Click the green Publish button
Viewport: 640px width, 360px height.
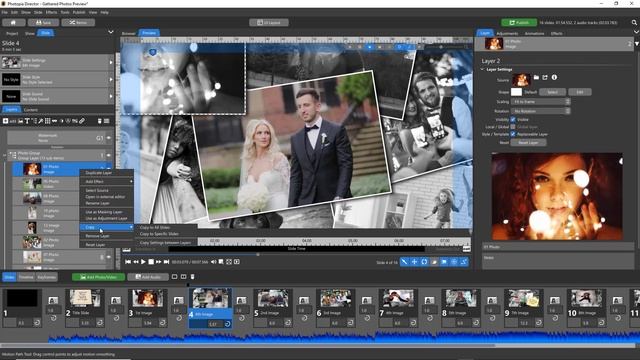[x=519, y=22]
